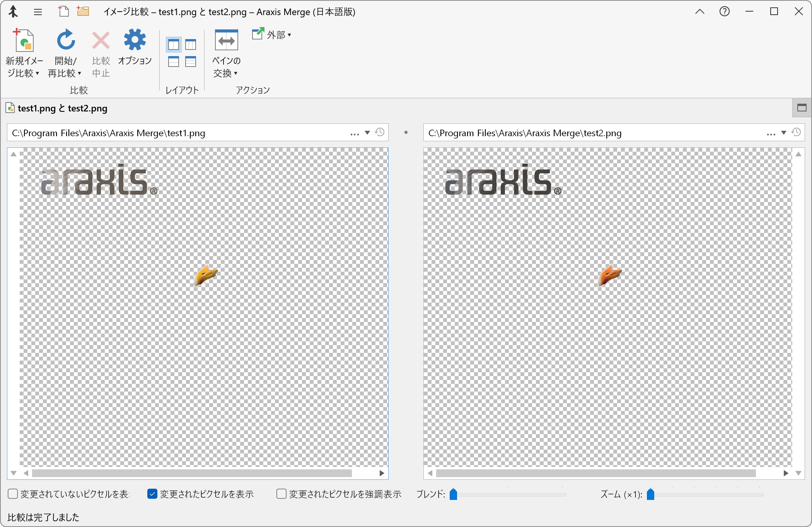
Task: Click the 開始/再比較 refresh icon
Action: [x=65, y=40]
